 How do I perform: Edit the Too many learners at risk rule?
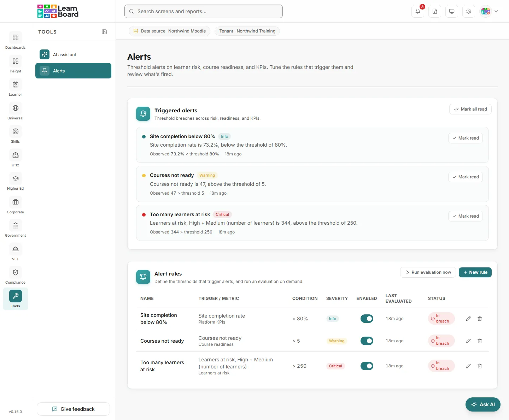(x=468, y=366)
